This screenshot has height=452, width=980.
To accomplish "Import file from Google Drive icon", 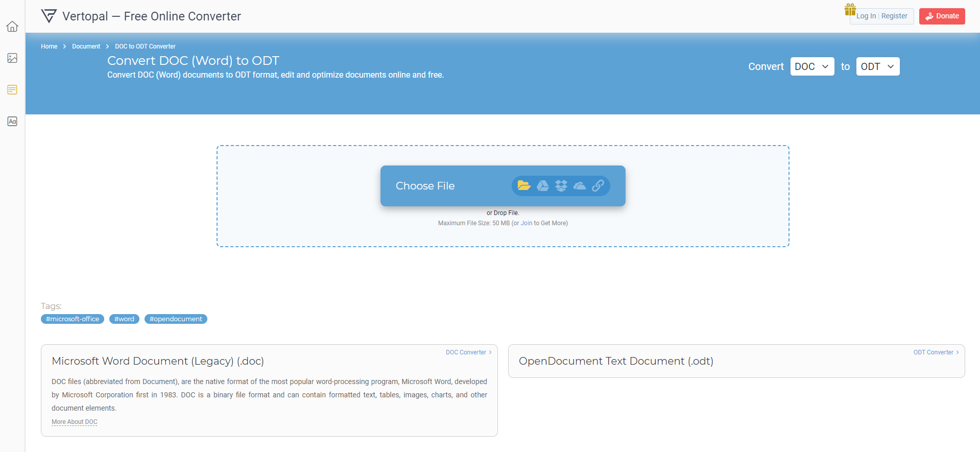I will [x=543, y=186].
